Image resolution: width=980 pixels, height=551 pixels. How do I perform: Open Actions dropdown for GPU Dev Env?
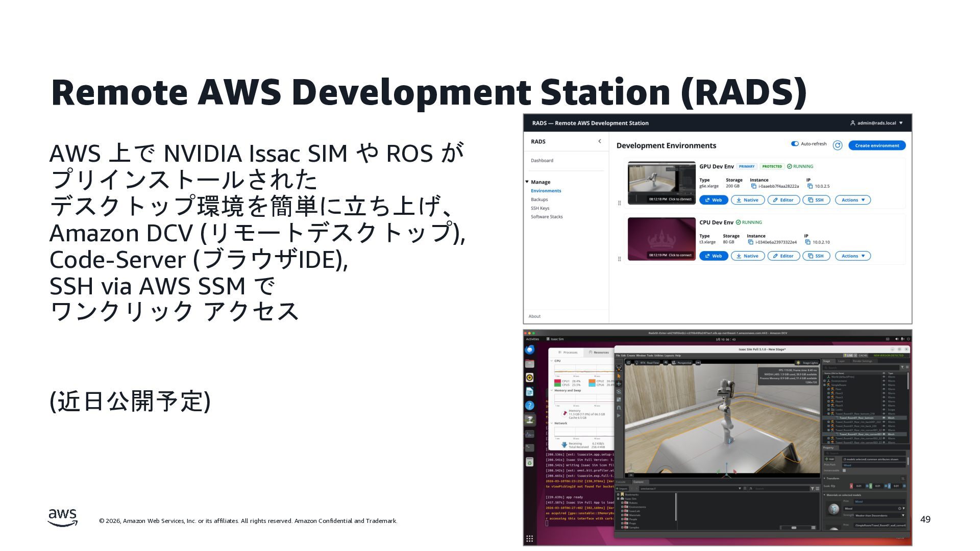[x=852, y=200]
